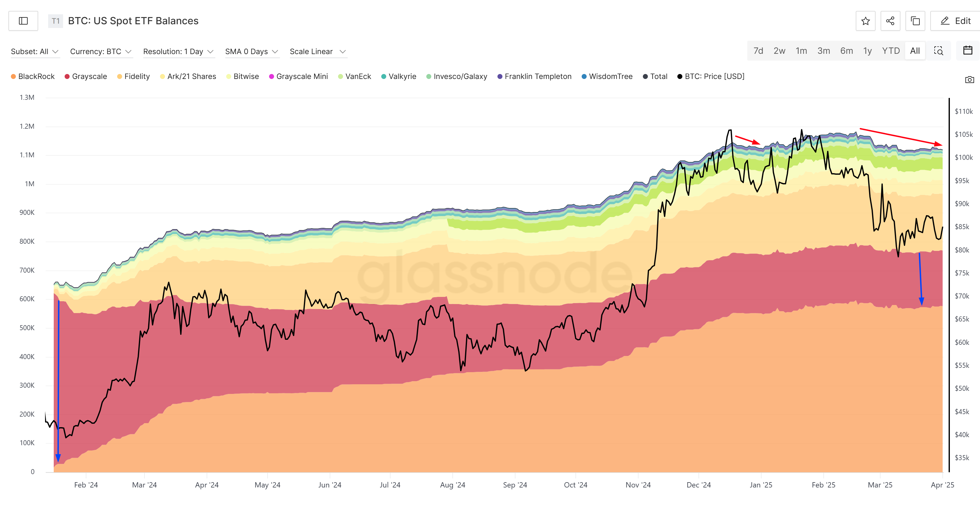
Task: Expand the Resolution: 1 Day dropdown
Action: click(178, 51)
